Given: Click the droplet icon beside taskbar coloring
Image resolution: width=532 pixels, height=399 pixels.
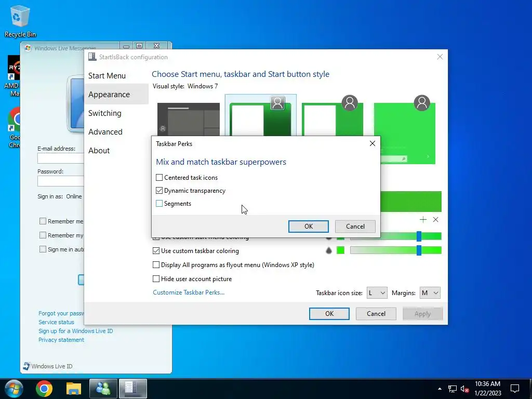Looking at the screenshot, I should tap(328, 250).
